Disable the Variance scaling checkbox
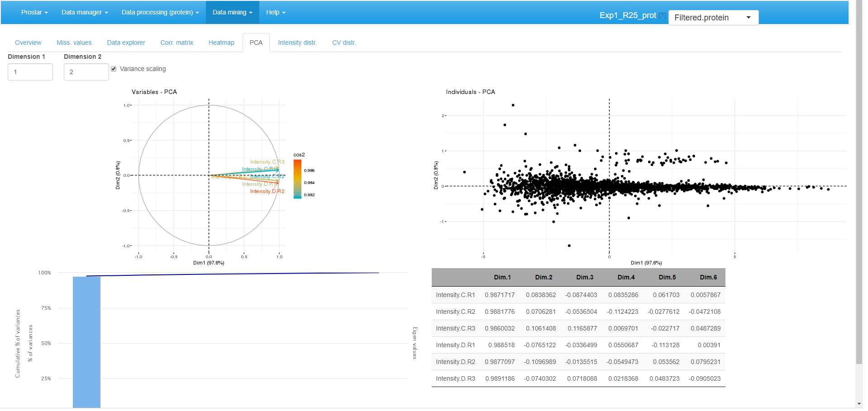Screen dimensions: 868x411 click(x=114, y=68)
